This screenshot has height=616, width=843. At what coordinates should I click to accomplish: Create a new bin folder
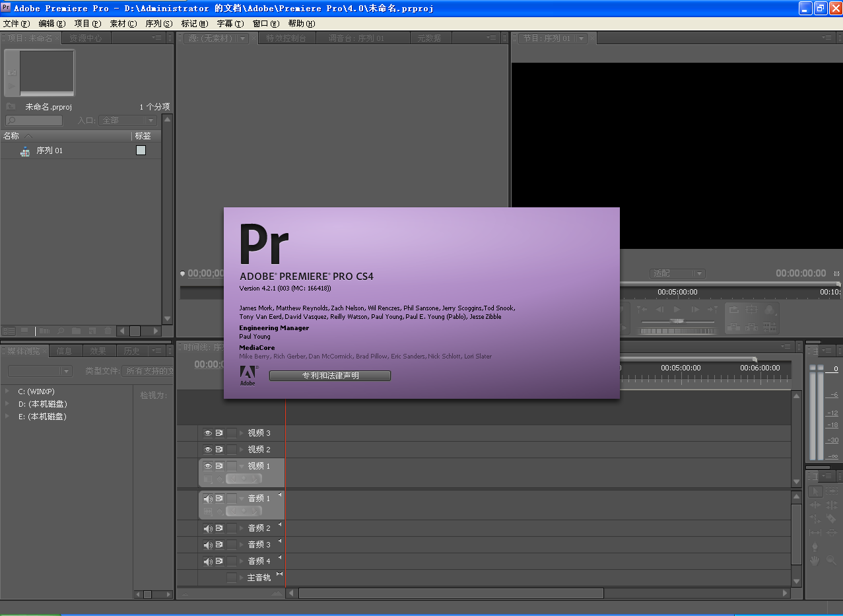tap(76, 331)
